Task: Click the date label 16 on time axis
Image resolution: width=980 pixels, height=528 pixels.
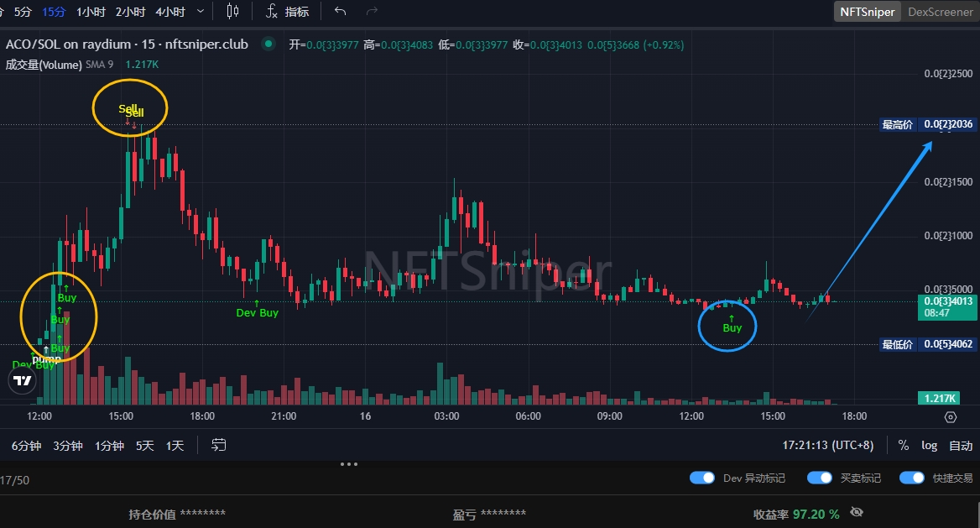Action: pyautogui.click(x=365, y=416)
